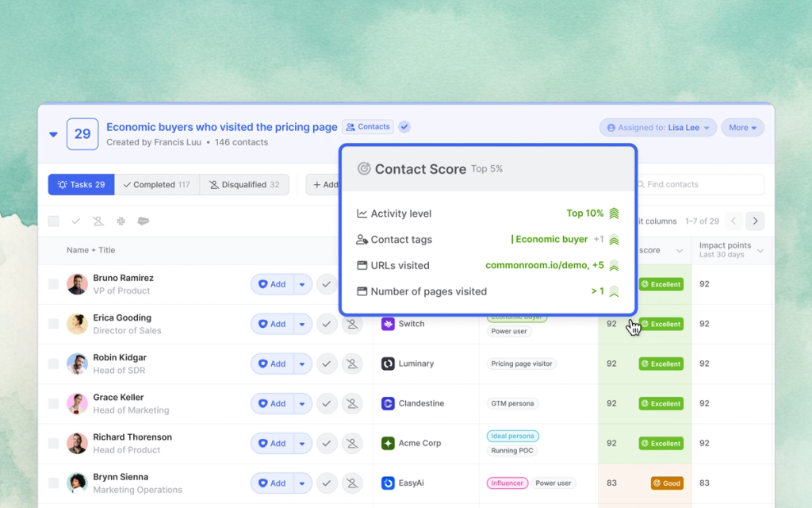
Task: Click the Contacts badge next to title
Action: tap(368, 126)
